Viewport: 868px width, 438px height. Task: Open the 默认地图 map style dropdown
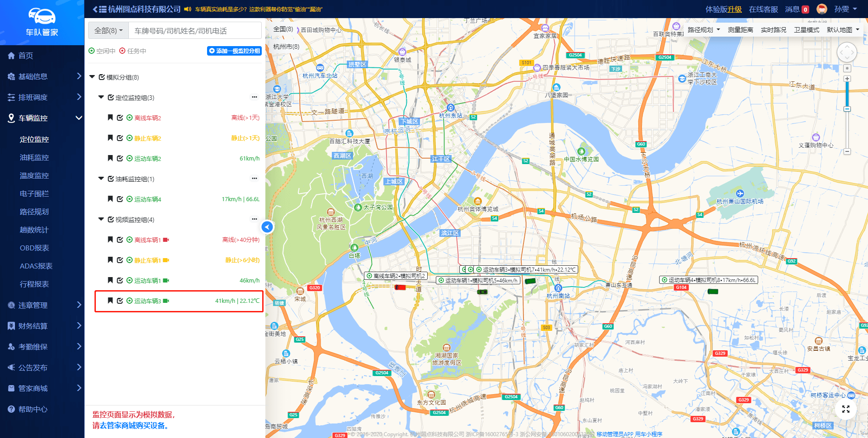tap(843, 30)
